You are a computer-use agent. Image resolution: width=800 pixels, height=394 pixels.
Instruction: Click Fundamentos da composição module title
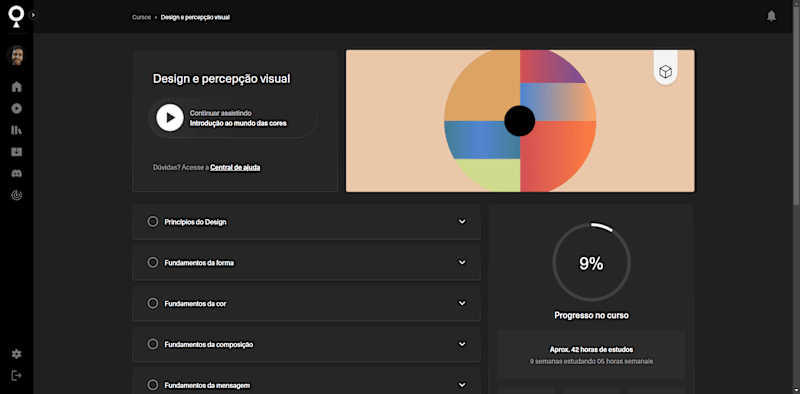[209, 344]
